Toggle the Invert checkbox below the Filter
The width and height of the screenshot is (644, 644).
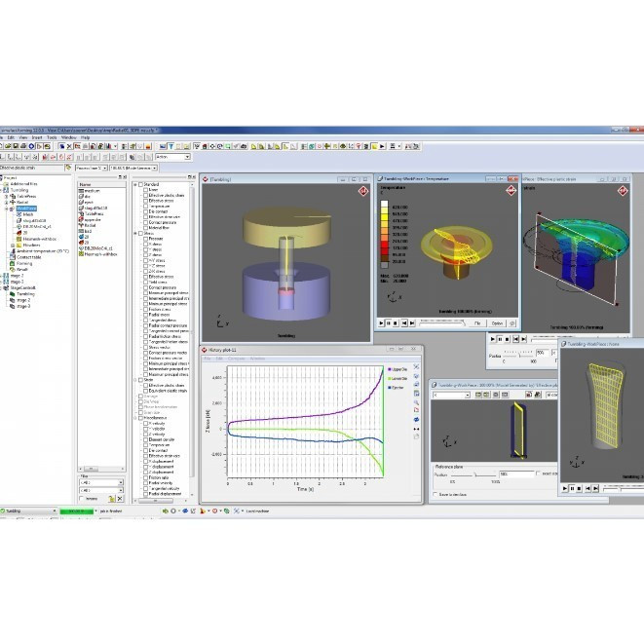click(81, 499)
